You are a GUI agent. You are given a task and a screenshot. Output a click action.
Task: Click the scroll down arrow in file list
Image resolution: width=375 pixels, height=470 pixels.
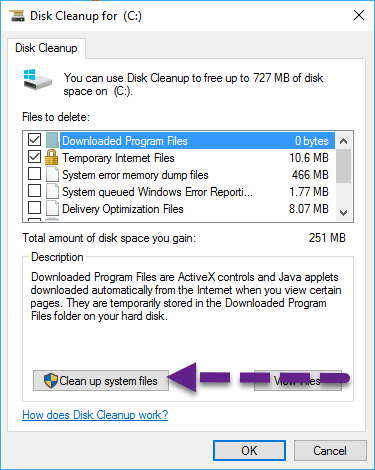343,212
